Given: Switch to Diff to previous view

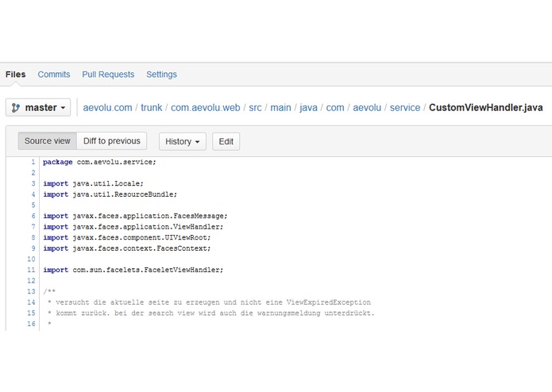Looking at the screenshot, I should (x=112, y=141).
